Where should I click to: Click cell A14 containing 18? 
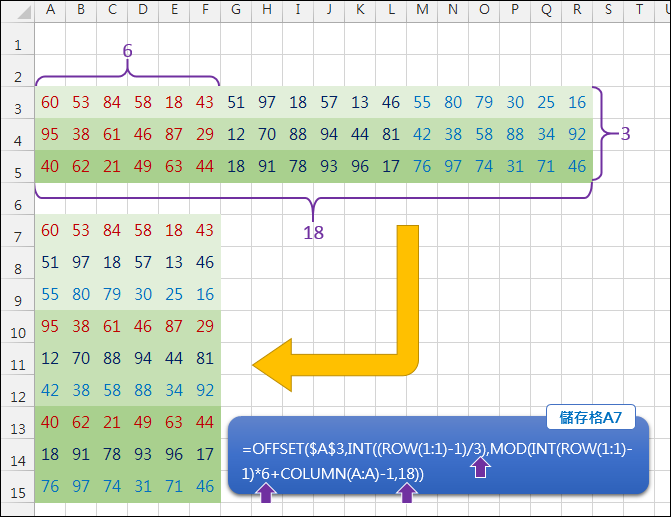50,455
